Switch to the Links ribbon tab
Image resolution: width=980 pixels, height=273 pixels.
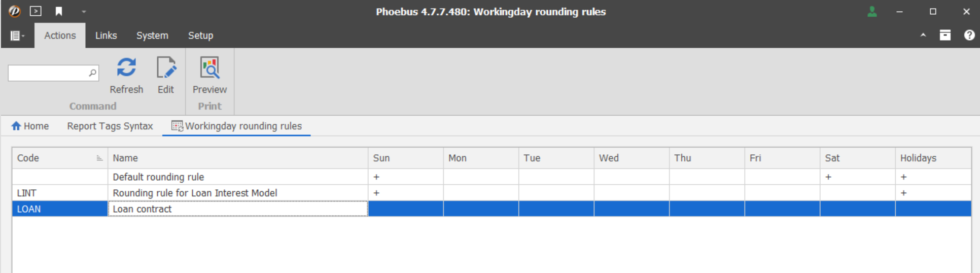point(106,36)
